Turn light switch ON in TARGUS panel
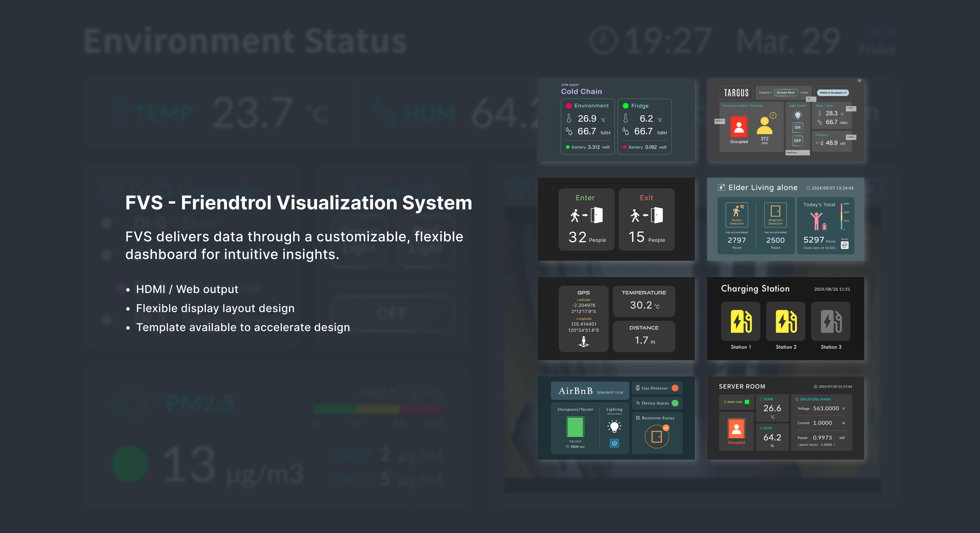 click(798, 128)
